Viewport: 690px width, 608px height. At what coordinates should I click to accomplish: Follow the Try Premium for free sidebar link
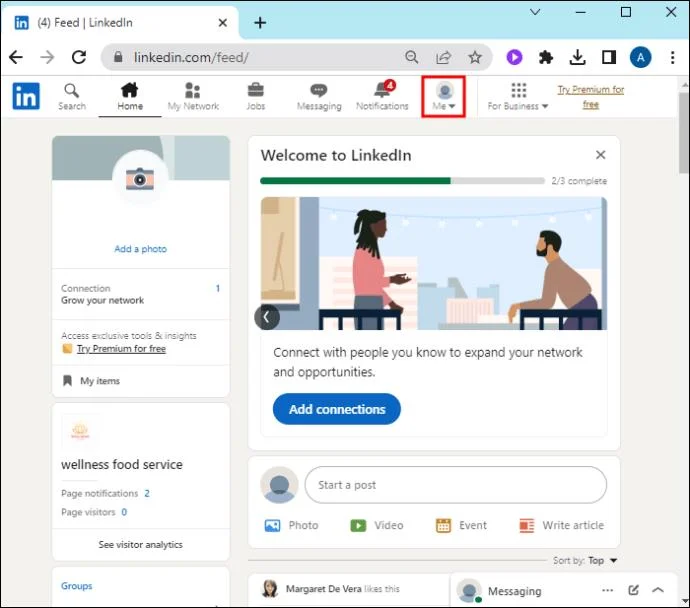[121, 348]
